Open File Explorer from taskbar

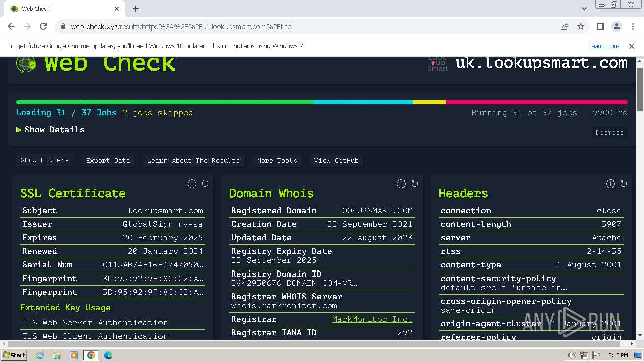tap(57, 355)
